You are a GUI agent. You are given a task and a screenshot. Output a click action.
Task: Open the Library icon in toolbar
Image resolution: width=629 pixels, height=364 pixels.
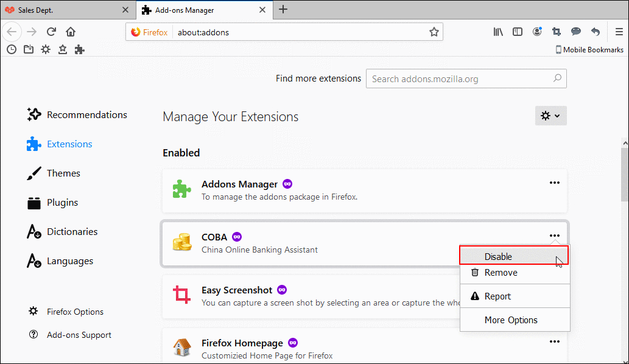(x=498, y=32)
